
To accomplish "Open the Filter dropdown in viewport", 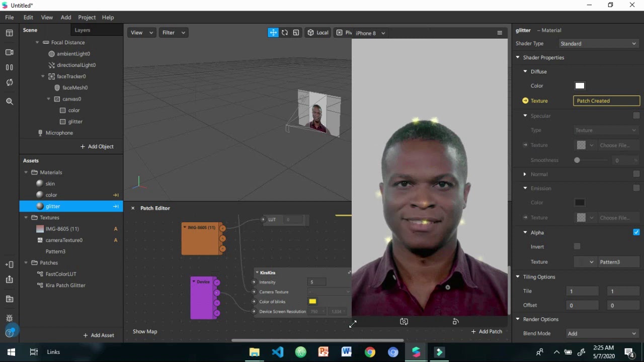I will pyautogui.click(x=174, y=33).
